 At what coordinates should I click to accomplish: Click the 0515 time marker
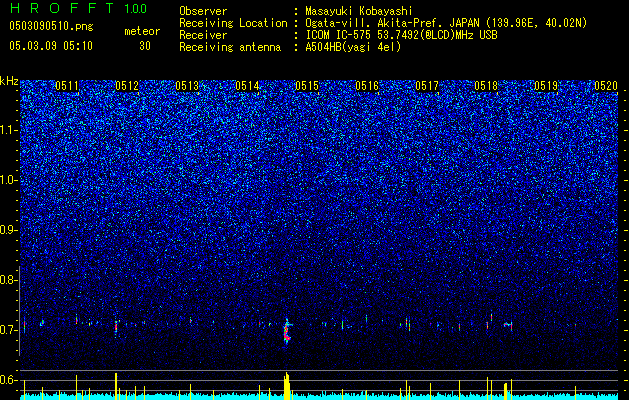click(307, 86)
